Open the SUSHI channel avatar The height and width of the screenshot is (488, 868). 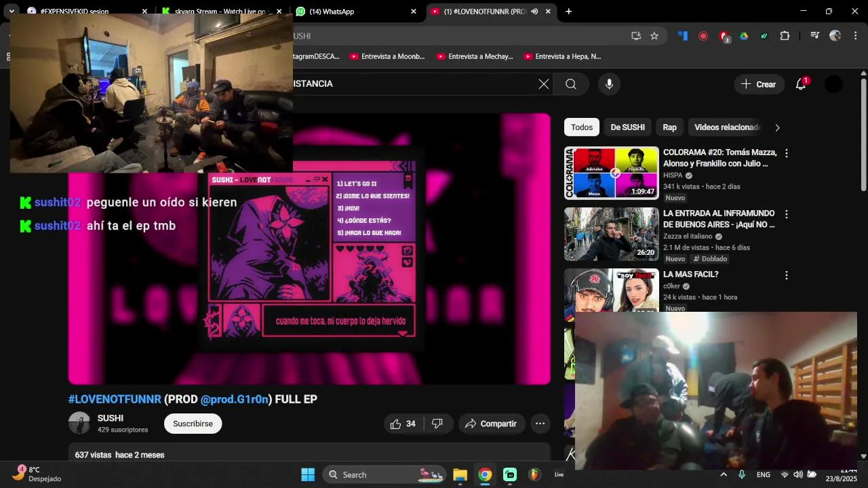pos(79,423)
